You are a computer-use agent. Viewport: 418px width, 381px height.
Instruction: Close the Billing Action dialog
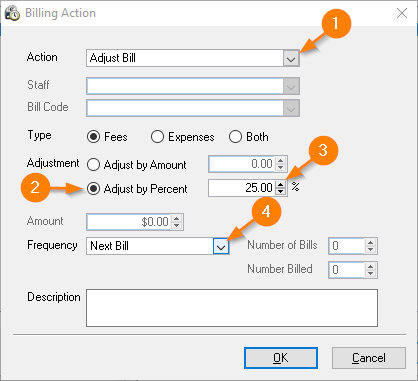pos(402,13)
